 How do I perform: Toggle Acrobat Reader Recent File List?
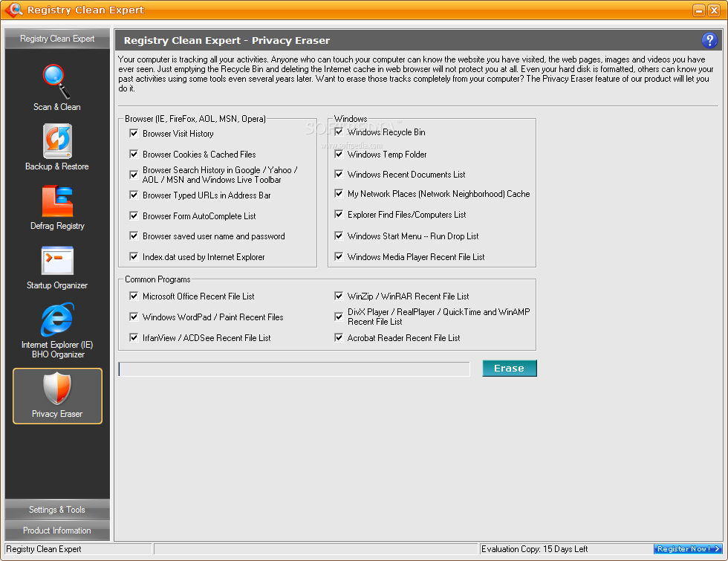pyautogui.click(x=339, y=337)
